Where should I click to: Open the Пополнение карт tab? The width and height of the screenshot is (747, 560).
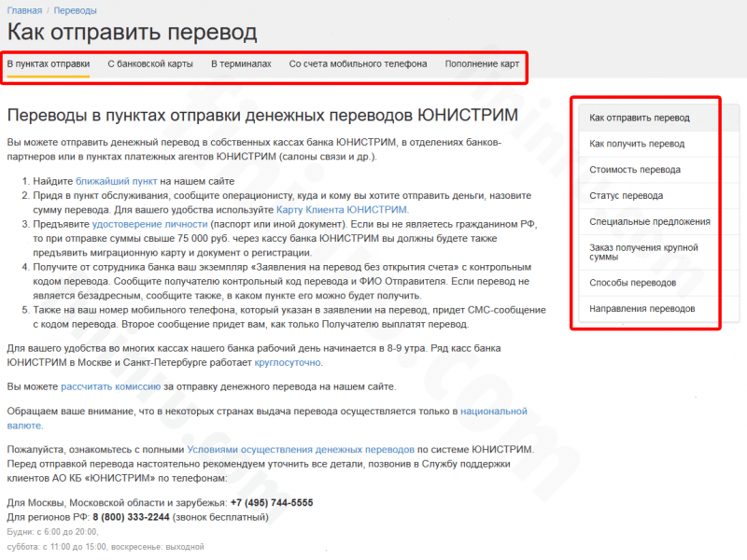point(482,63)
